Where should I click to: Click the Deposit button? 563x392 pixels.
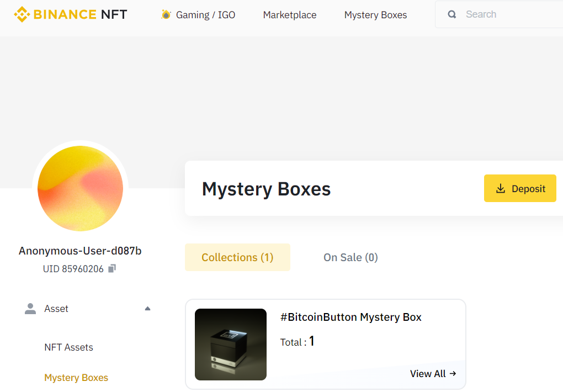point(520,188)
